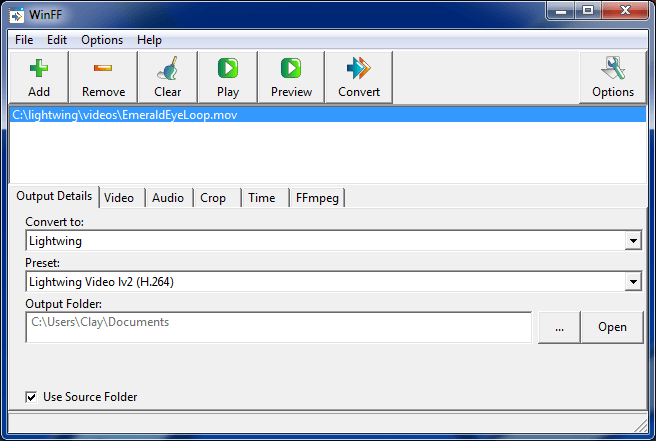Image resolution: width=656 pixels, height=441 pixels.
Task: Select EmeraldEyeLoop.mov in the file list
Action: point(328,115)
